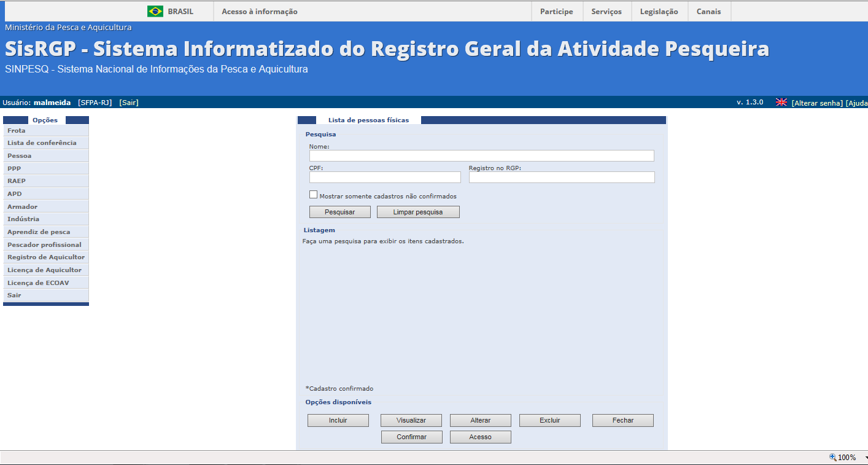This screenshot has width=868, height=465.
Task: Focus the Registro no RGP field
Action: tap(562, 177)
